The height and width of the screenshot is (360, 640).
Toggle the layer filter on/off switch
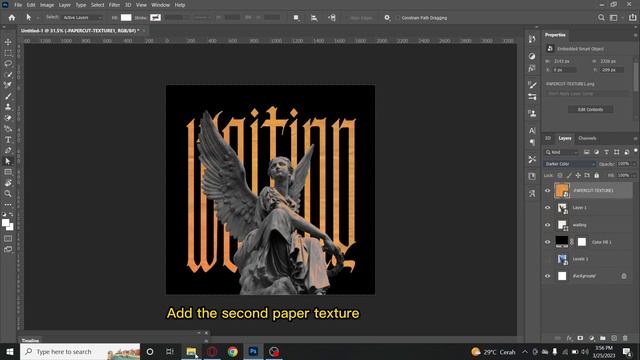(636, 151)
